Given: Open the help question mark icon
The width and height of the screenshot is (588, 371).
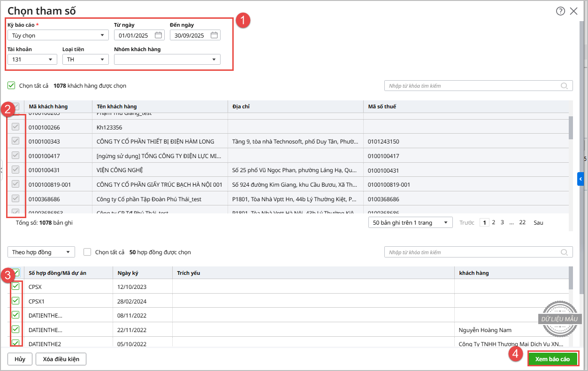Looking at the screenshot, I should tap(560, 11).
